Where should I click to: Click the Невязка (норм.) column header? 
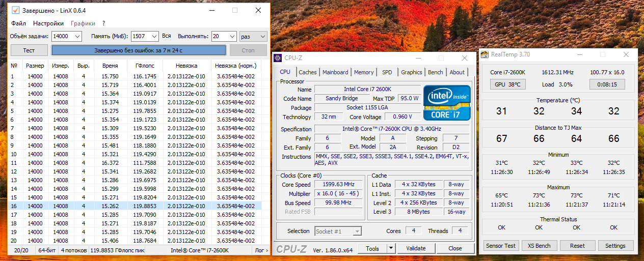[x=236, y=66]
